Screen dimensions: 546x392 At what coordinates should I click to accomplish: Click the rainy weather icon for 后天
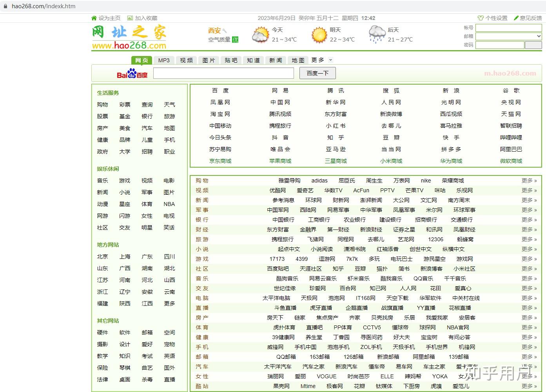coord(377,34)
